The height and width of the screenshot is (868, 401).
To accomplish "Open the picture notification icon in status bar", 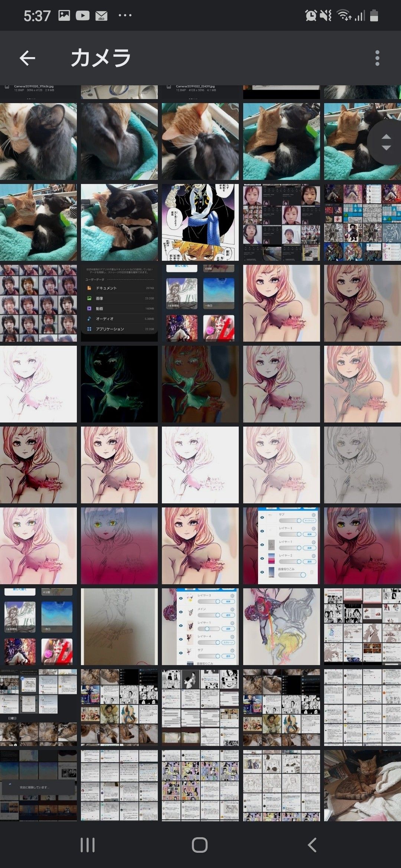I will point(64,15).
